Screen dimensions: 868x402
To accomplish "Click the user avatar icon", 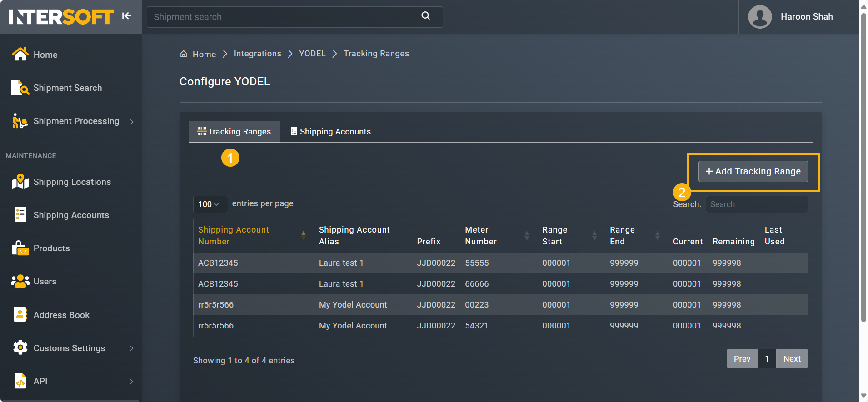I will (760, 17).
